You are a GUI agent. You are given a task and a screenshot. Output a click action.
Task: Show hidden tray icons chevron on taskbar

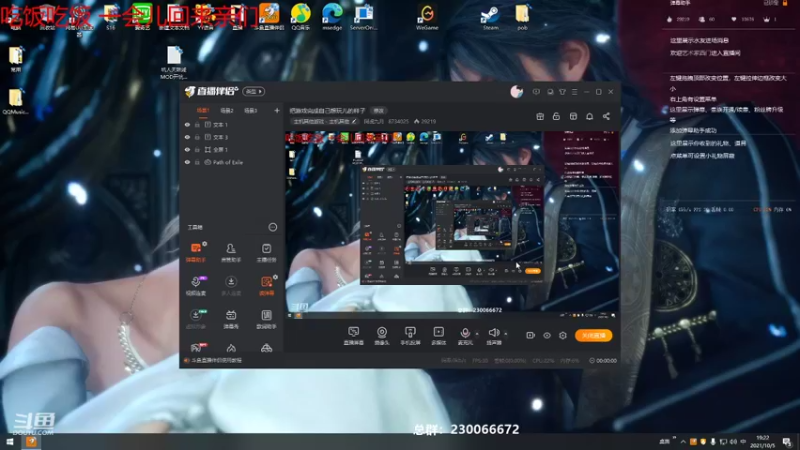pyautogui.click(x=683, y=441)
